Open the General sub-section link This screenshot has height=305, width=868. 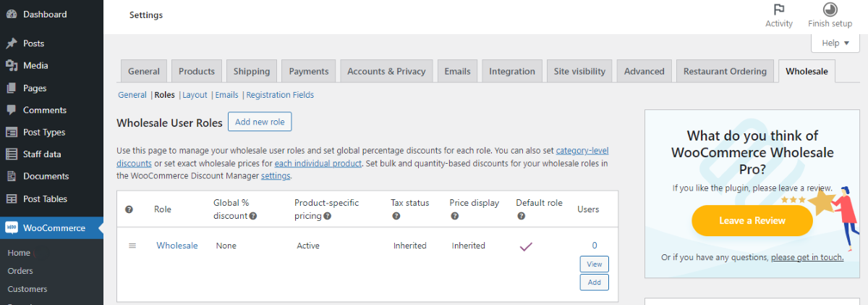pyautogui.click(x=132, y=95)
